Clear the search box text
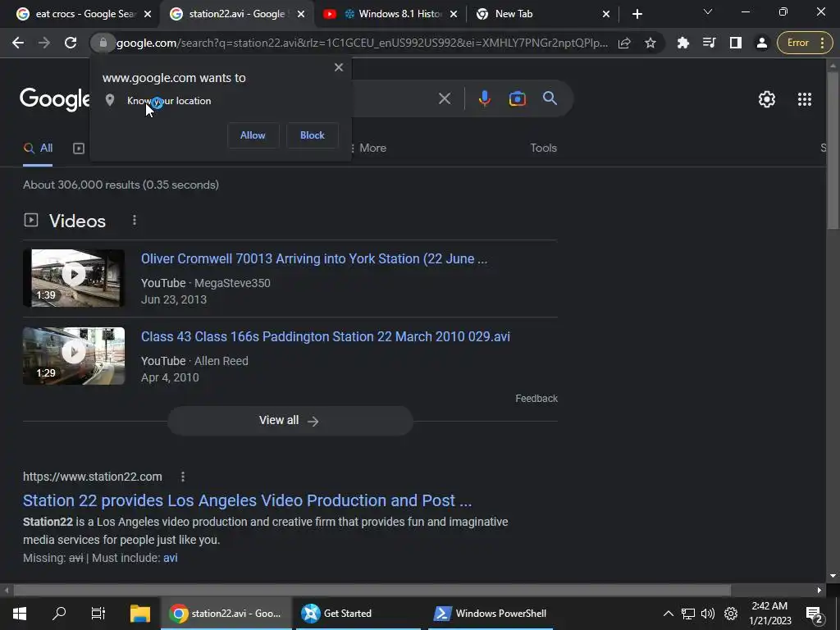 (444, 98)
